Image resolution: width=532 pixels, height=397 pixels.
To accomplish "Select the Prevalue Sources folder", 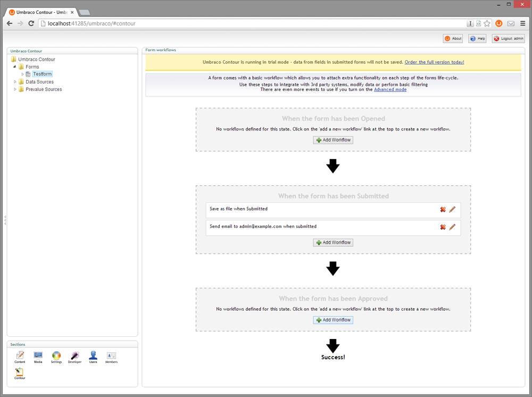I will [x=44, y=89].
